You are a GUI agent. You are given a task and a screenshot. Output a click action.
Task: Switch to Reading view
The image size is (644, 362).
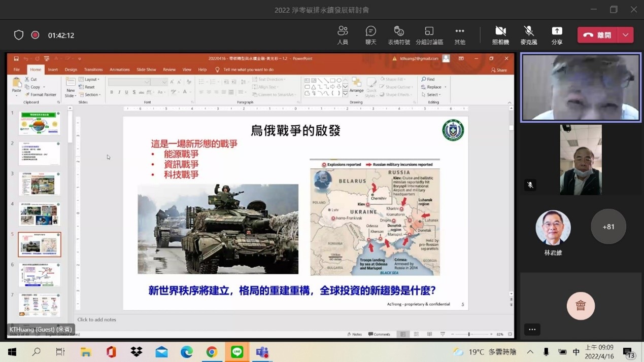429,334
